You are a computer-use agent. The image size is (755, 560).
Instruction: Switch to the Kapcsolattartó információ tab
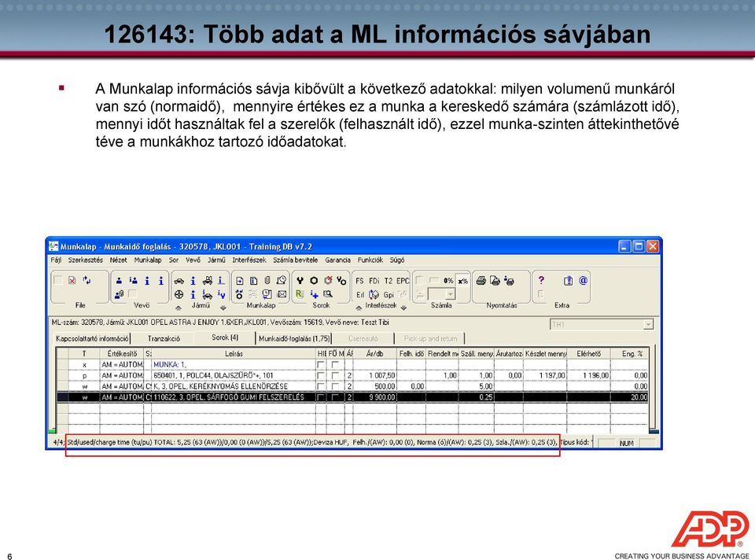92,338
